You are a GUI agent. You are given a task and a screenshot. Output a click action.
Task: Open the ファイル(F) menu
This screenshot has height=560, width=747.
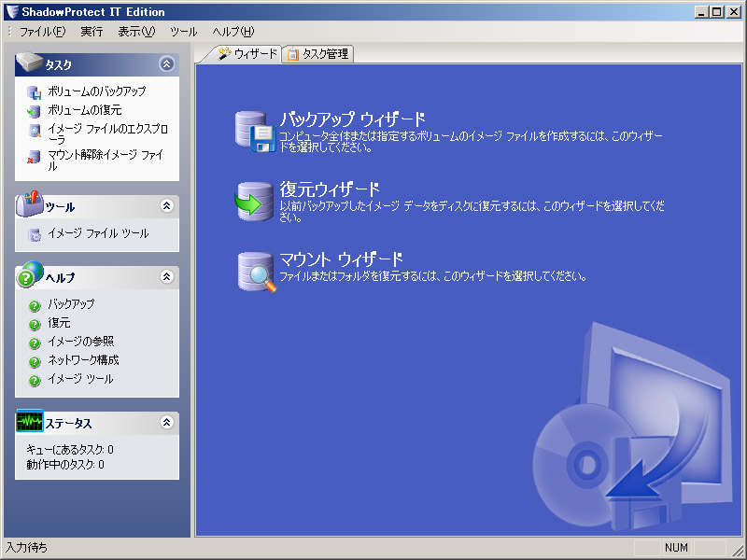coord(42,32)
